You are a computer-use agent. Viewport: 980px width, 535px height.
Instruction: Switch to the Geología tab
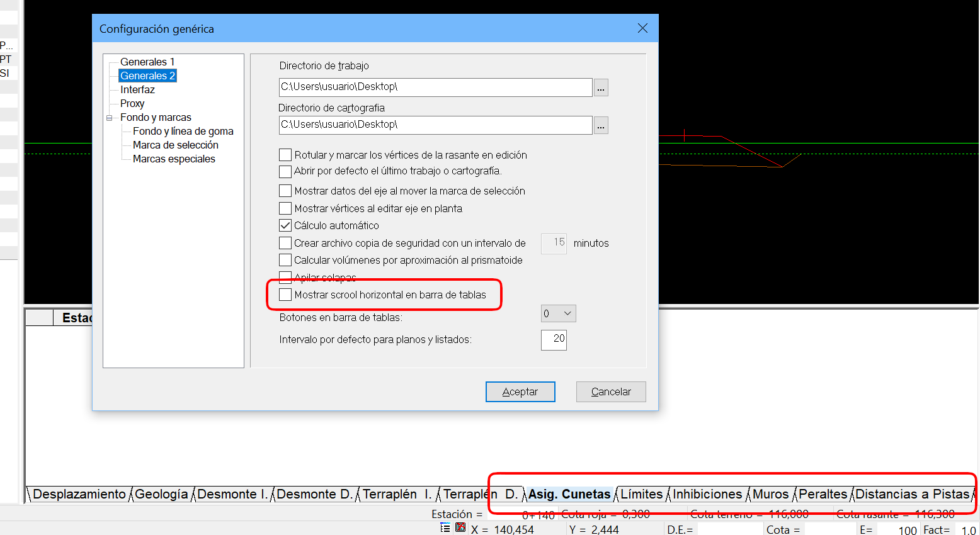click(161, 494)
